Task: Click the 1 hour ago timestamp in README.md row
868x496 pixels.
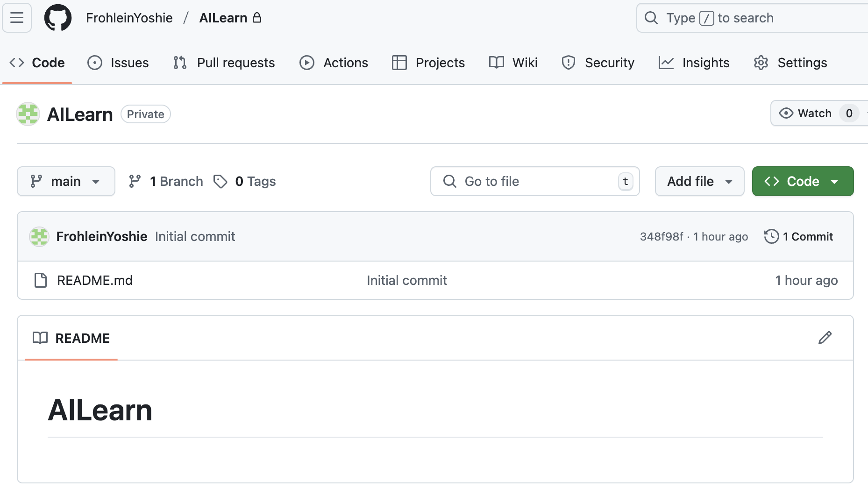Action: coord(806,280)
